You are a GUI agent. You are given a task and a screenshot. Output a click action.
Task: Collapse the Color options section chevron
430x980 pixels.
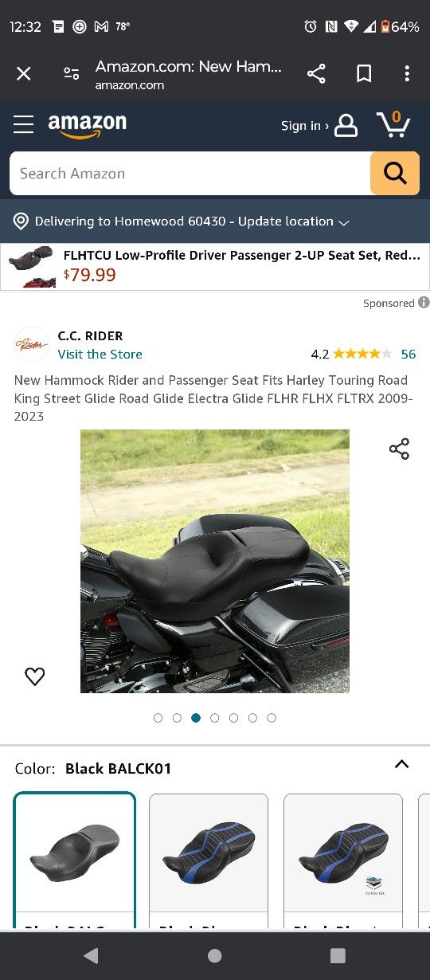click(402, 764)
